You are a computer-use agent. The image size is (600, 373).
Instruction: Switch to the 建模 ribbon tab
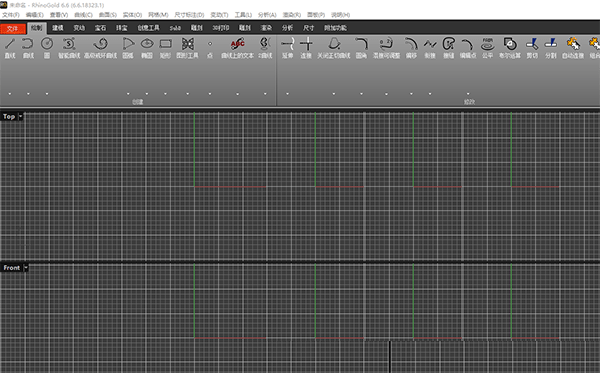coord(58,28)
